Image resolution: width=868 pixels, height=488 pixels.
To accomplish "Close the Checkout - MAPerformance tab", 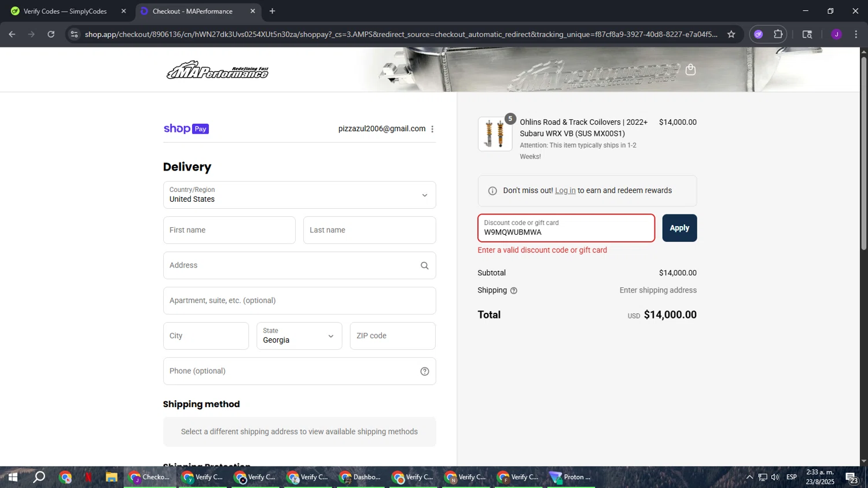I will 253,11.
